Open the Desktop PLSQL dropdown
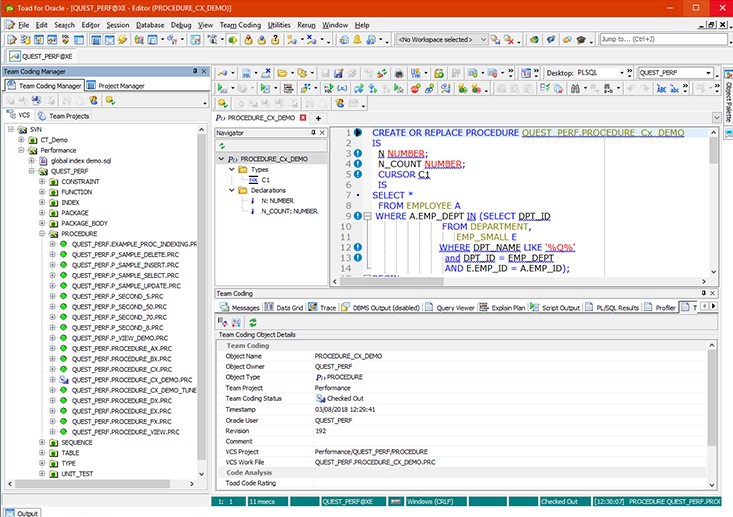 622,73
